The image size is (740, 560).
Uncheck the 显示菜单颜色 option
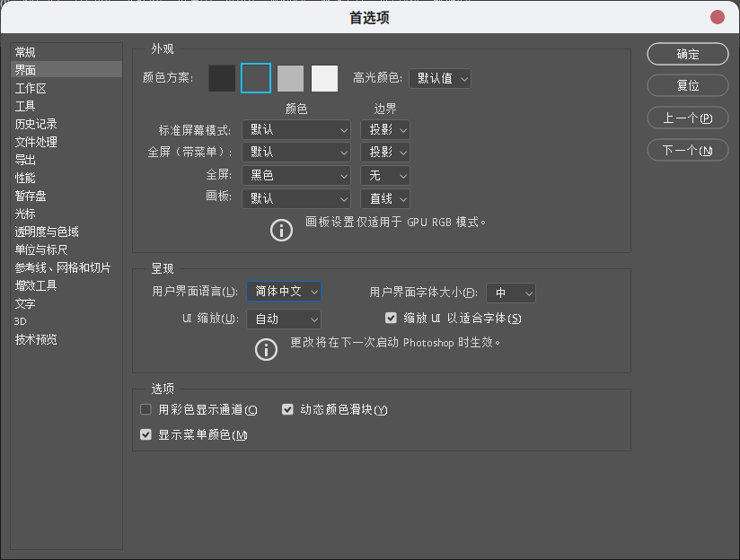(x=145, y=434)
